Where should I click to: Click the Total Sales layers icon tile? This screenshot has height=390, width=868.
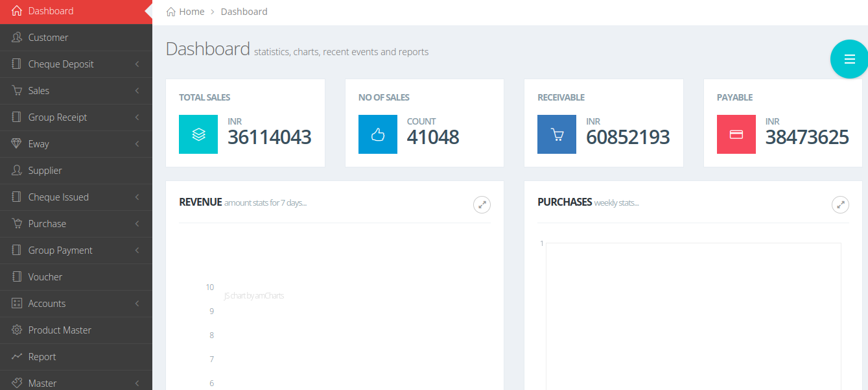(x=198, y=134)
